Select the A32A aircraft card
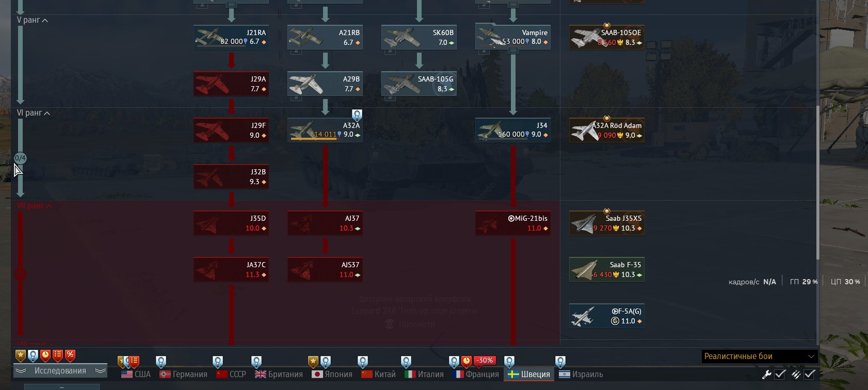868x390 pixels. pos(325,130)
